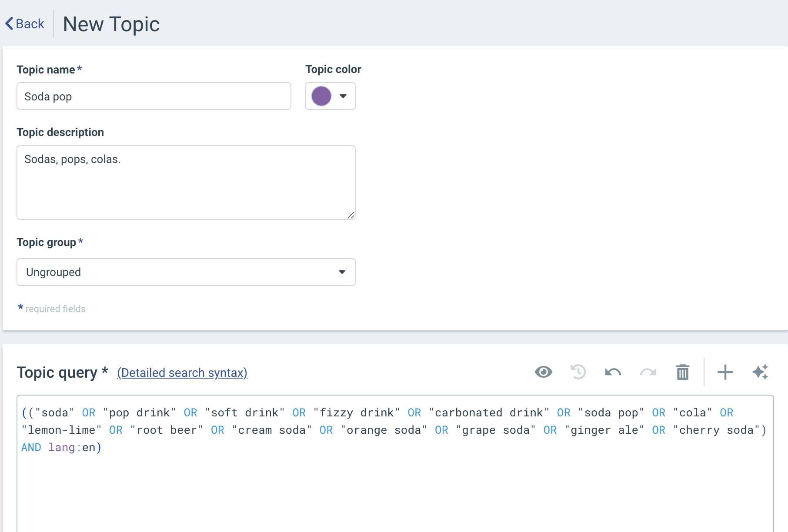Click into the Topic description text area

click(x=186, y=183)
